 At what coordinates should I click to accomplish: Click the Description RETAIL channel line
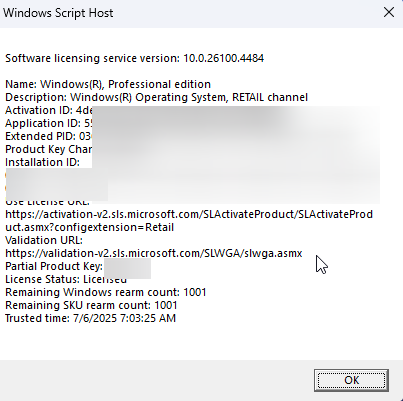156,97
